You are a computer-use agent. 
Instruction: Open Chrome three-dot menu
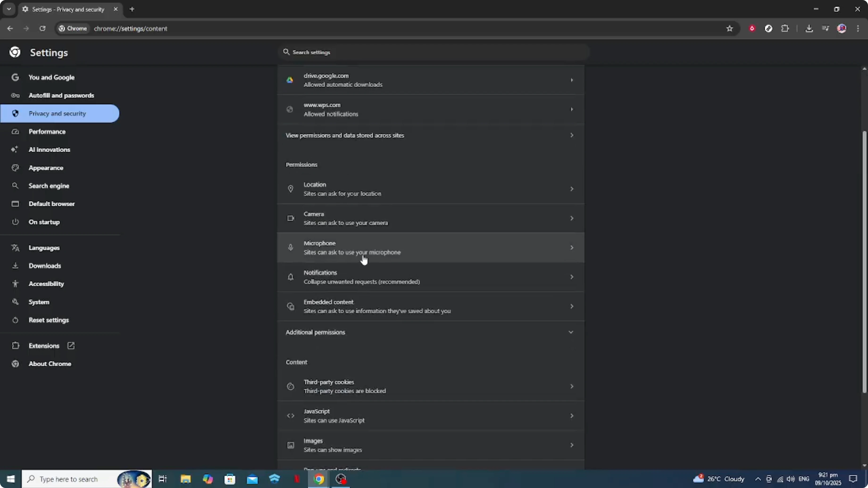[x=858, y=29]
